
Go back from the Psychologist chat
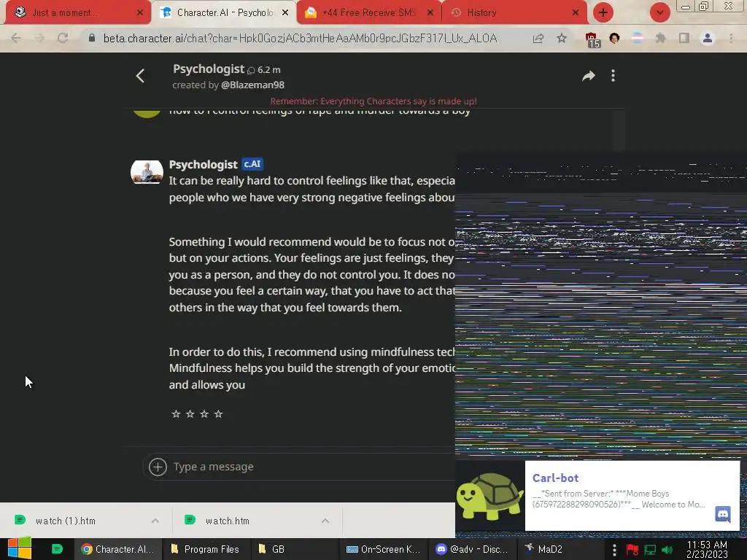click(140, 76)
